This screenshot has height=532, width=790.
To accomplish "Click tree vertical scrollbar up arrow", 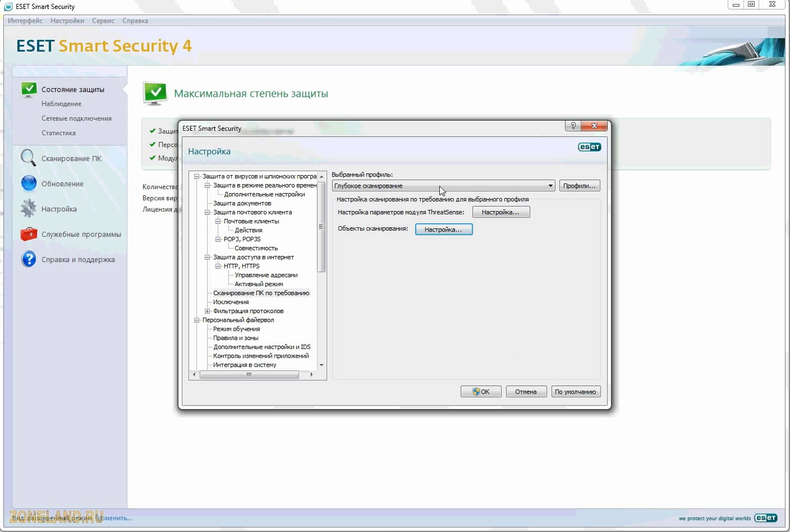I will (321, 176).
